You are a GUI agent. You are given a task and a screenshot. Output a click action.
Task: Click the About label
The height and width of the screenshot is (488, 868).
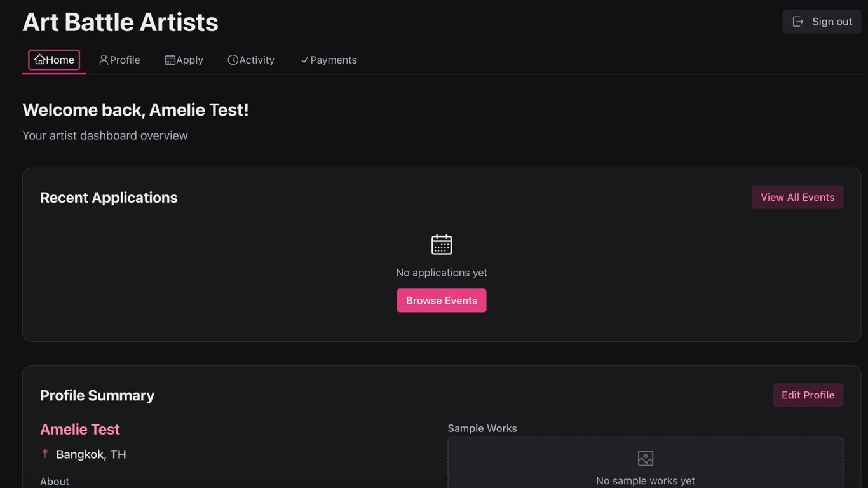pos(55,482)
